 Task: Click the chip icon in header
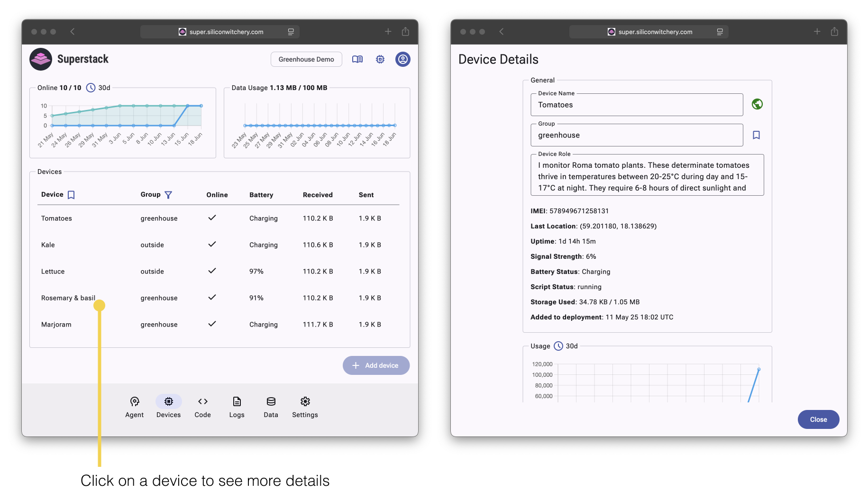(380, 59)
